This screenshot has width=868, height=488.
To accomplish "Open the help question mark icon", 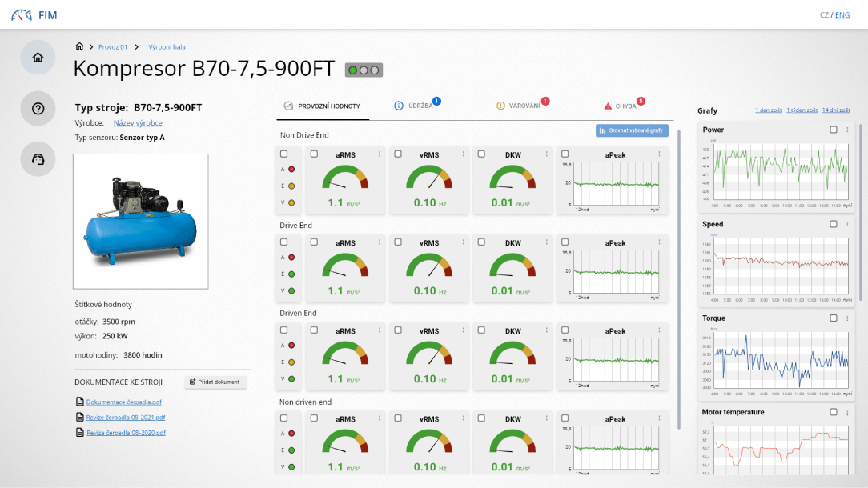I will (x=38, y=109).
